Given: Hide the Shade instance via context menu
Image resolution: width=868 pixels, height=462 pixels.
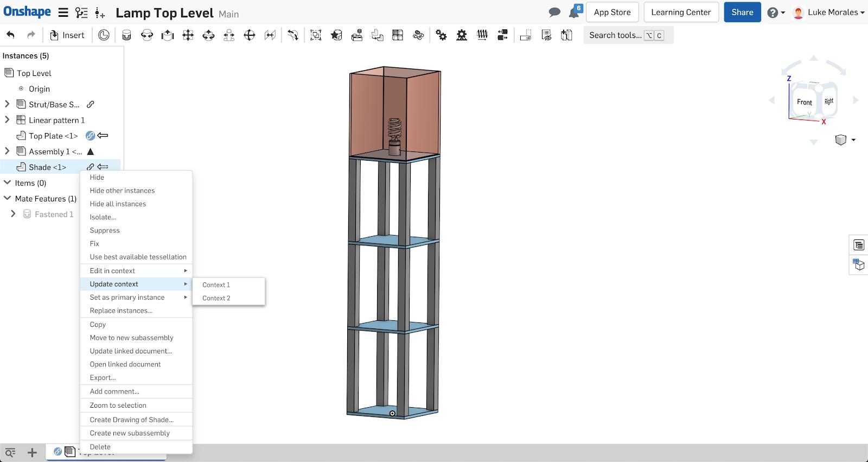Looking at the screenshot, I should [97, 178].
